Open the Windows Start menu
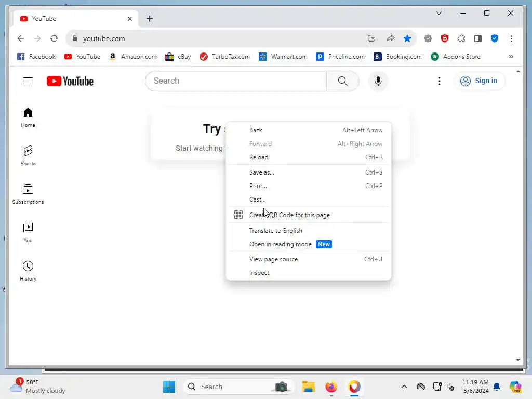 [169, 387]
